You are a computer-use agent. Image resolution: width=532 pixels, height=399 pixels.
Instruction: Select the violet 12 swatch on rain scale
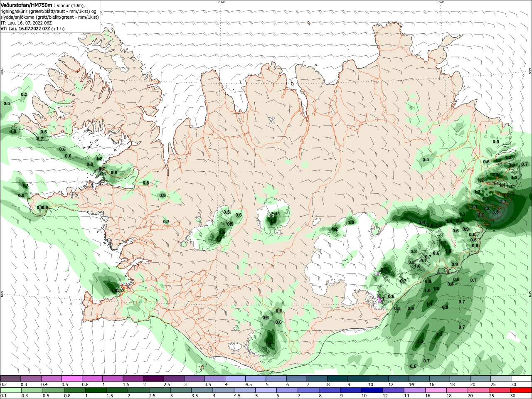[393, 390]
